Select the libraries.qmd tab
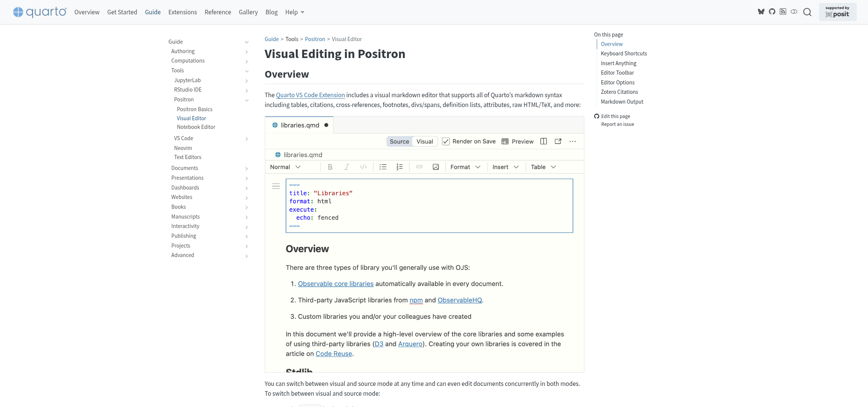The image size is (868, 407). point(299,125)
